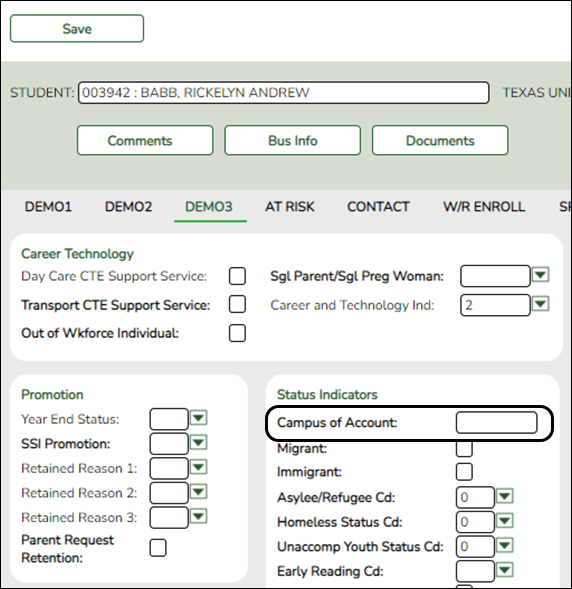Screen dimensions: 572x589
Task: Open Retained Reason 3 dropdown arrow
Action: [199, 517]
